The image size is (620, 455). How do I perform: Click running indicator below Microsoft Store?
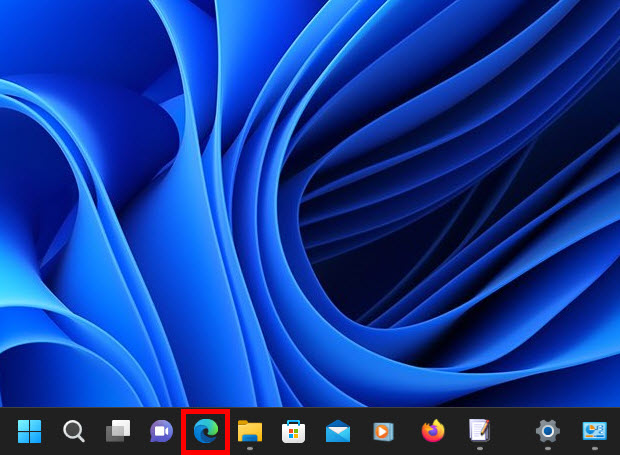click(293, 449)
